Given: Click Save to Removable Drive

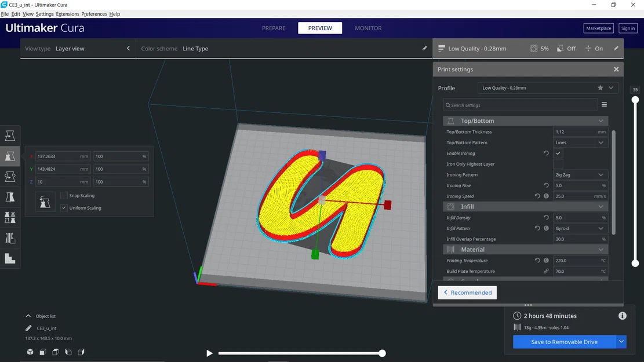Looking at the screenshot, I should point(565,342).
